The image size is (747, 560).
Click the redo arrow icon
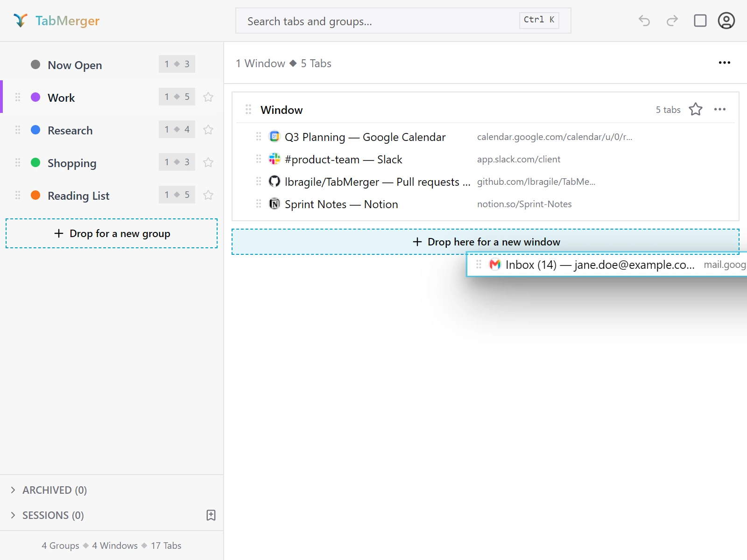672,21
